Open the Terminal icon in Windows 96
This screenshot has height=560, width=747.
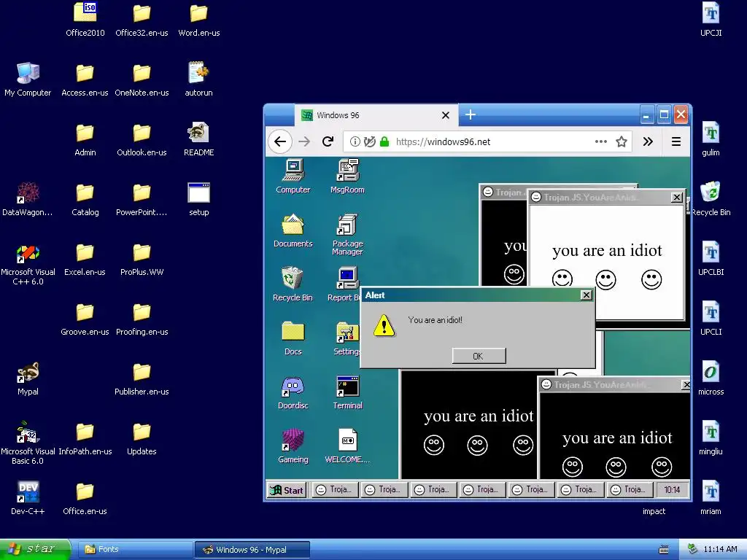pyautogui.click(x=348, y=386)
